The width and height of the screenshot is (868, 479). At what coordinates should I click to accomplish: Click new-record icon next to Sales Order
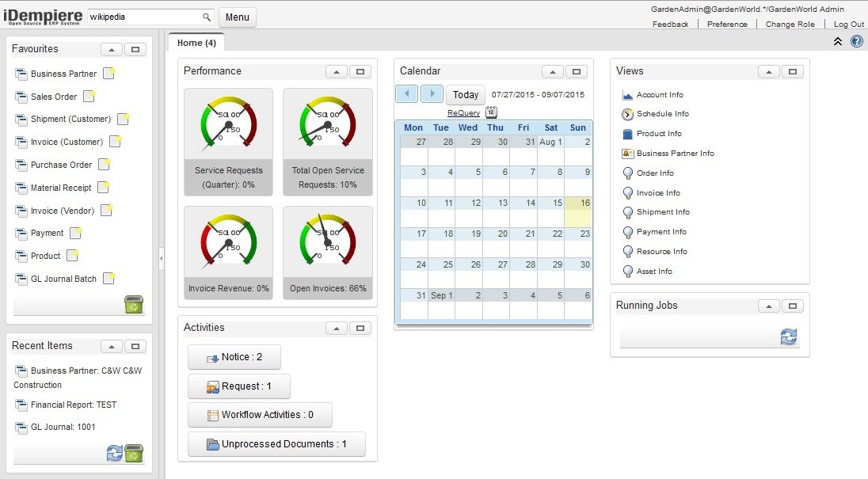tap(89, 97)
